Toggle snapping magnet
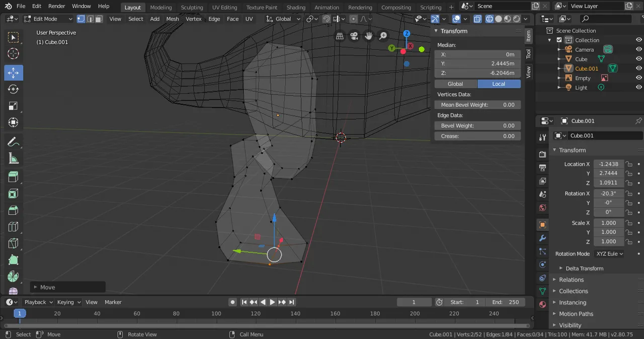Image resolution: width=644 pixels, height=339 pixels. tap(327, 19)
